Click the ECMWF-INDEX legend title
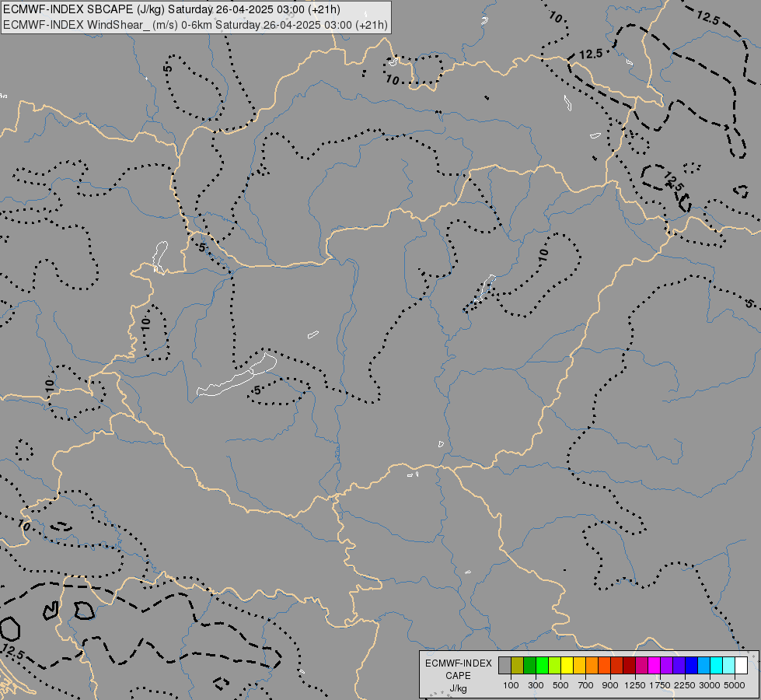The height and width of the screenshot is (700, 761). (x=458, y=663)
